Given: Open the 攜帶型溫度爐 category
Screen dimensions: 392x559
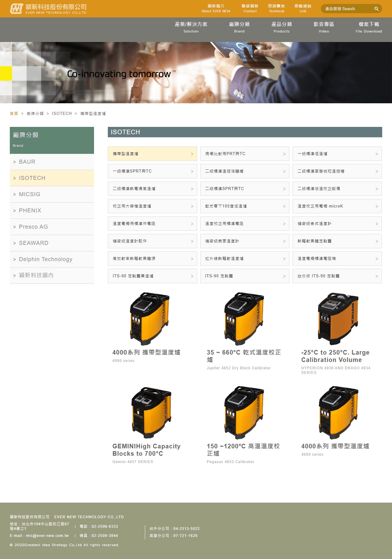Looking at the screenshot, I should (x=153, y=154).
